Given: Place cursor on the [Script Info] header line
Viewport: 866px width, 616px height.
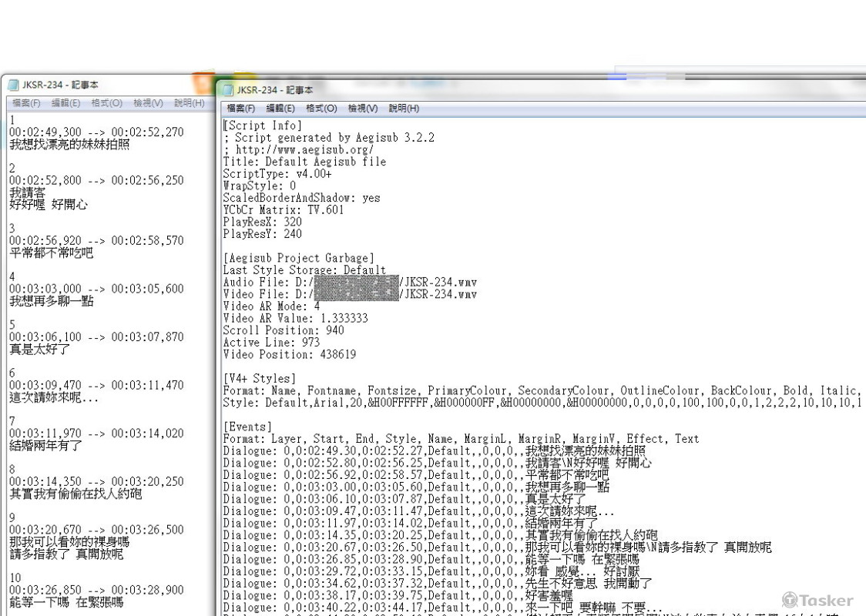Looking at the screenshot, I should 263,126.
